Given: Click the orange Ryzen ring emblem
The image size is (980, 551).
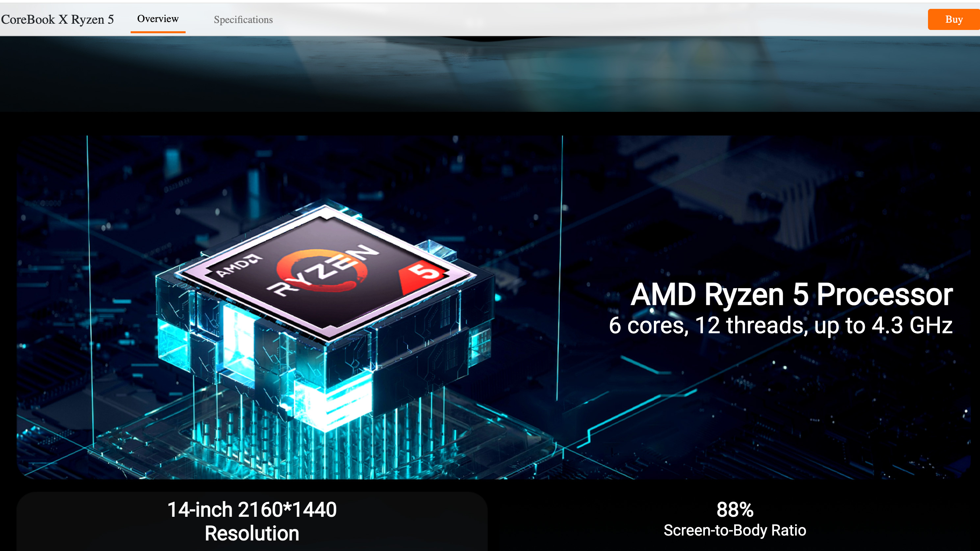Looking at the screenshot, I should 322,270.
